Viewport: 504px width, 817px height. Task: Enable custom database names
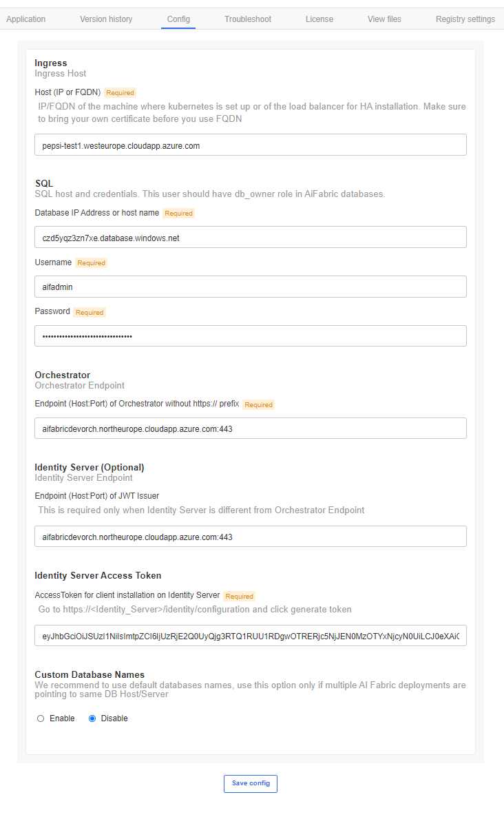click(41, 718)
